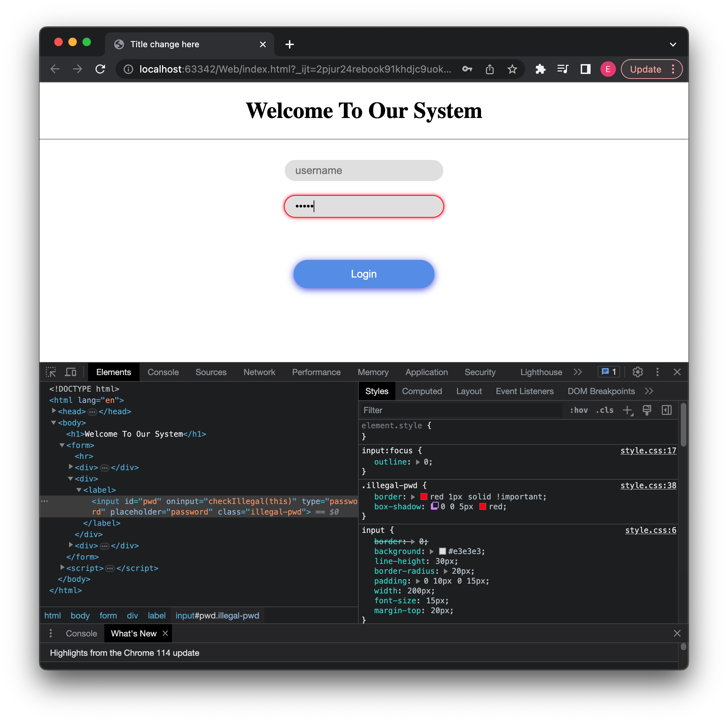The height and width of the screenshot is (722, 728).
Task: Show more Styles sidebar panes chevron
Action: click(x=649, y=391)
